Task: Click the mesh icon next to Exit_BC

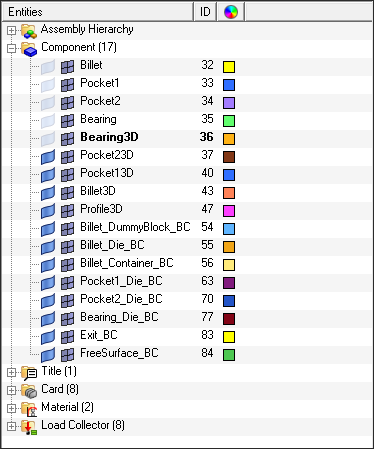Action: (67, 337)
